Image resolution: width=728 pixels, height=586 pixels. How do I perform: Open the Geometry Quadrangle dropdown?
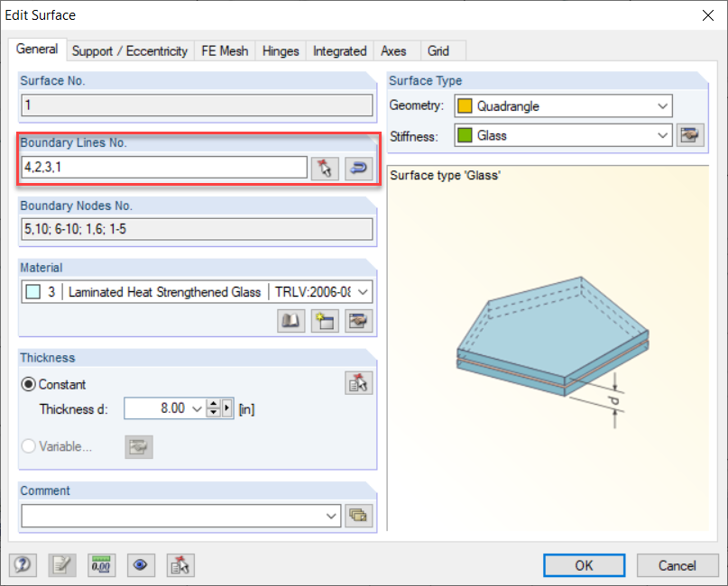coord(662,106)
